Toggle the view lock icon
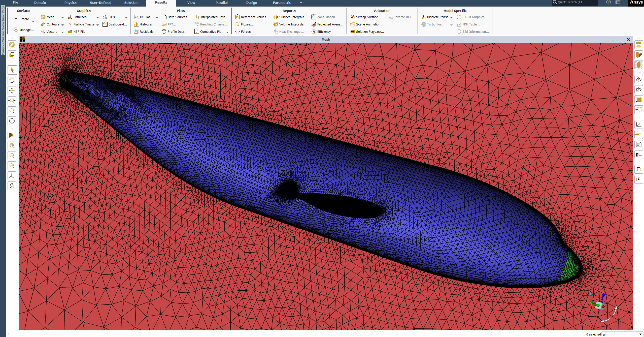Screen dimensions: 644x337 click(12, 186)
